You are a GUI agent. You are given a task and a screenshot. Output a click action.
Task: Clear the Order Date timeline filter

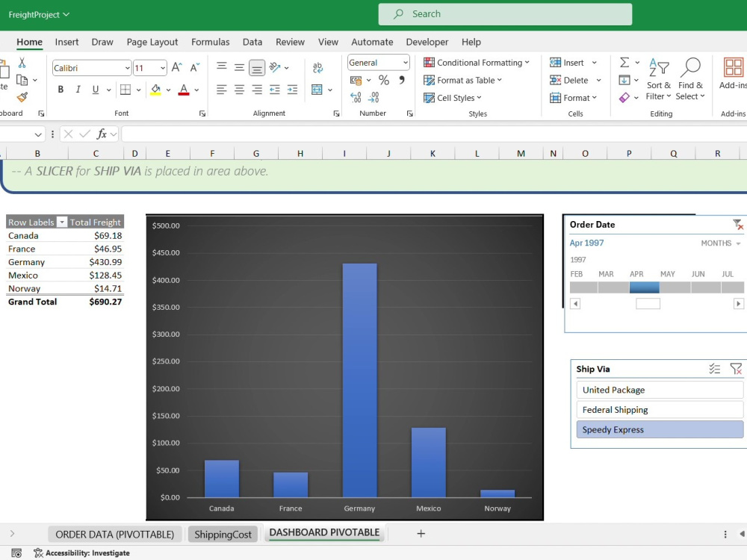737,224
